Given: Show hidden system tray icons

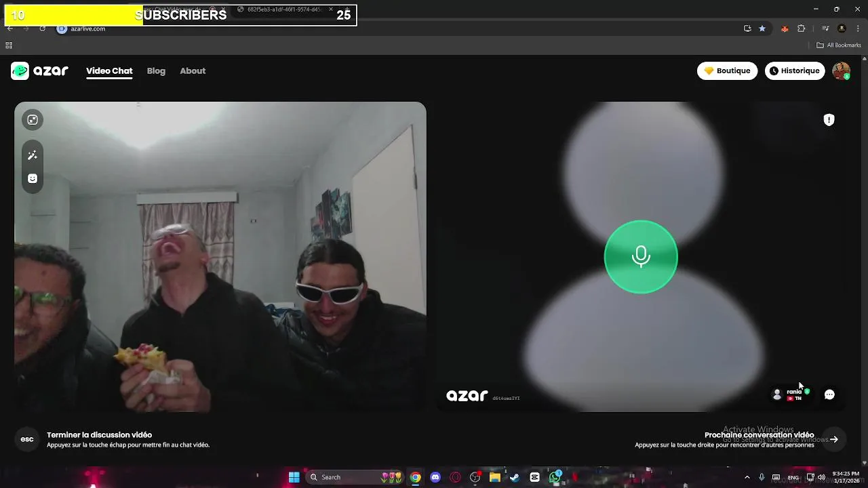Looking at the screenshot, I should [x=747, y=477].
